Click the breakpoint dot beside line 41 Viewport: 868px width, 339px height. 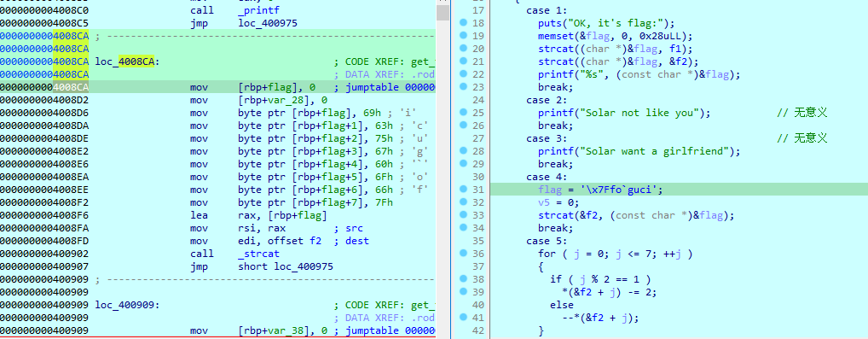click(463, 318)
